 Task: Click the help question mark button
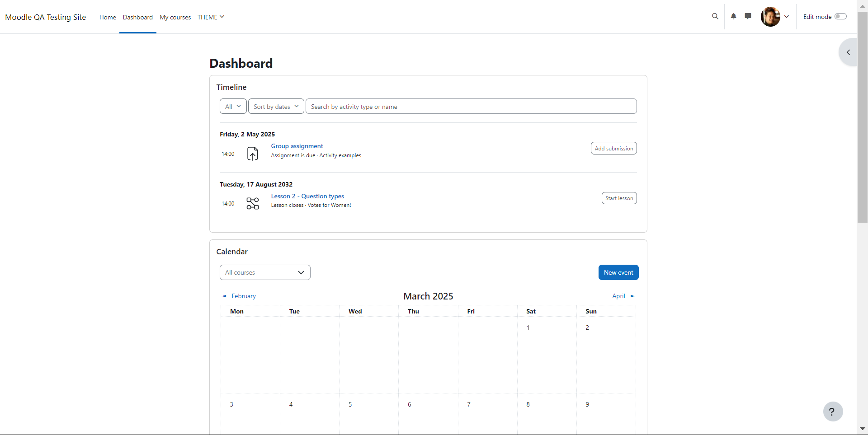(833, 412)
